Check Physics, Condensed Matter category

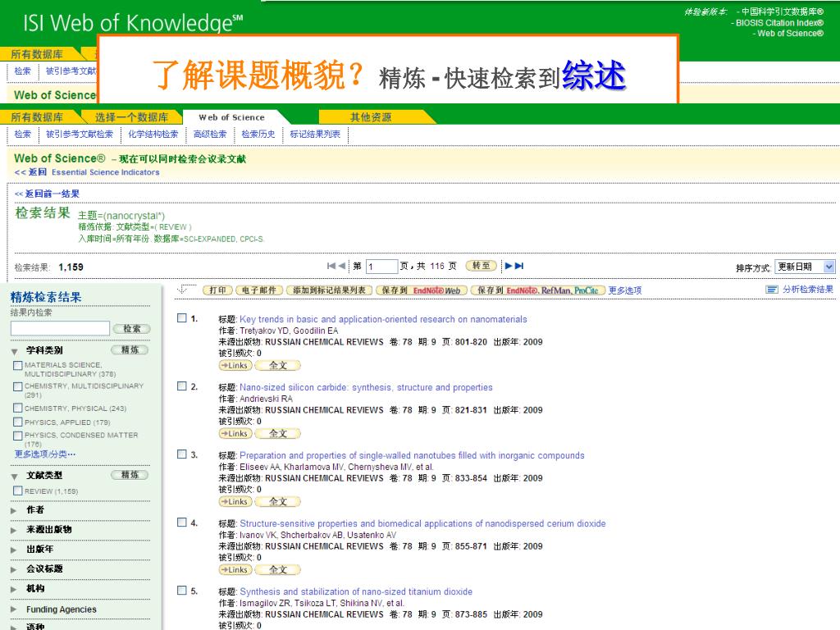click(18, 436)
